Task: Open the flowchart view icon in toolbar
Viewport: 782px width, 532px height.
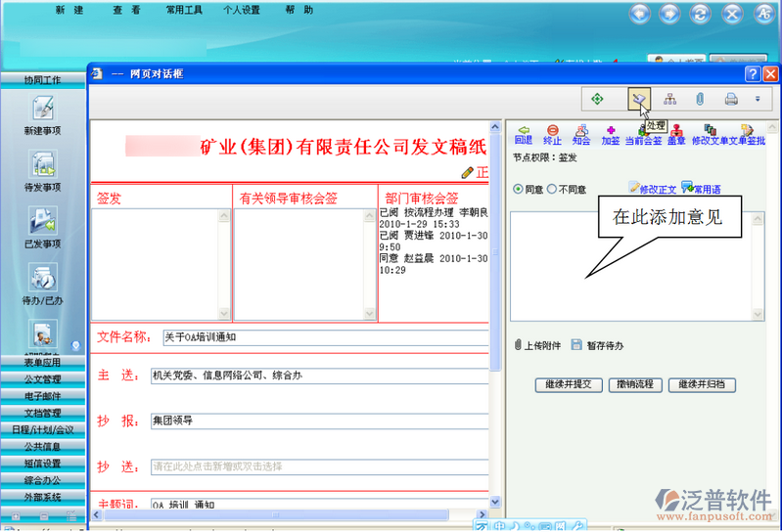Action: [x=669, y=99]
